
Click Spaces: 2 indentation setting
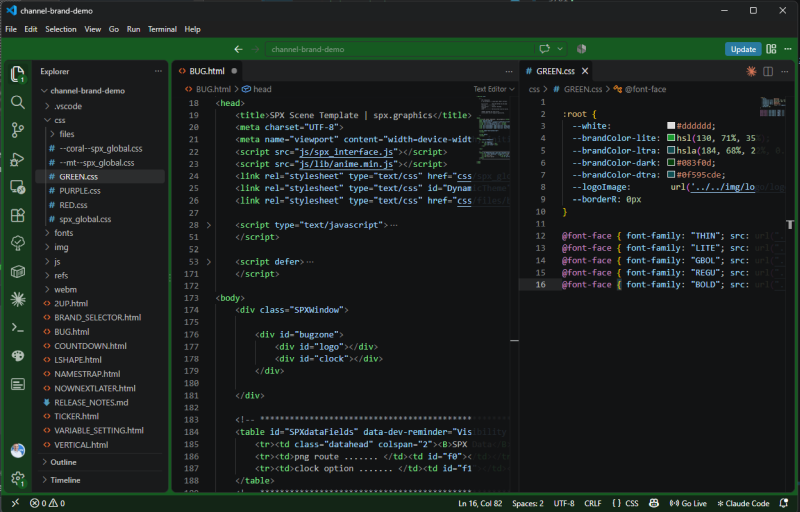528,503
